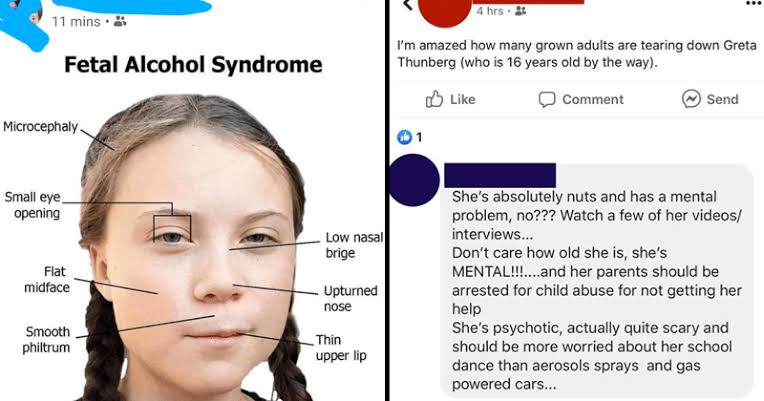This screenshot has width=764, height=401.
Task: Open the three-dot more options menu
Action: point(753,3)
